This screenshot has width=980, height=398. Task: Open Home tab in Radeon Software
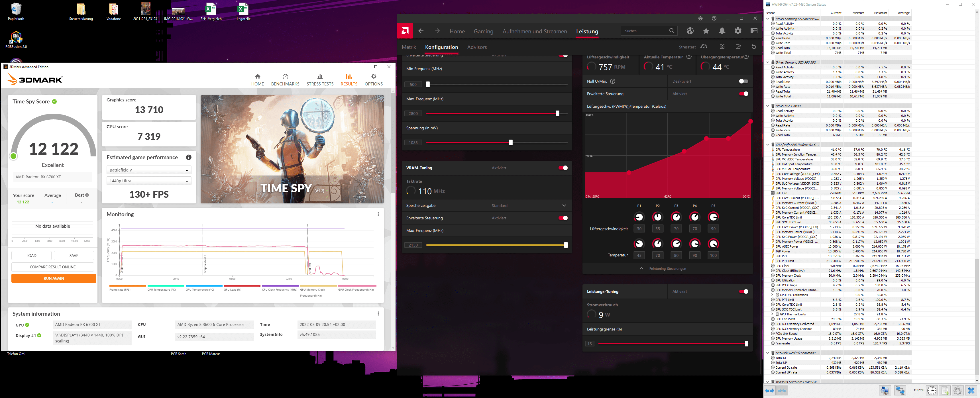coord(457,31)
